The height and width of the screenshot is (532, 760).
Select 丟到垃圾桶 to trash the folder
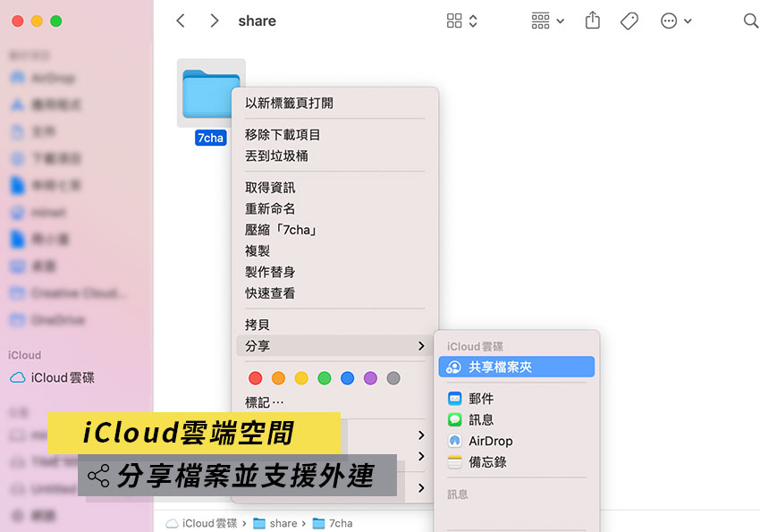[x=335, y=156]
